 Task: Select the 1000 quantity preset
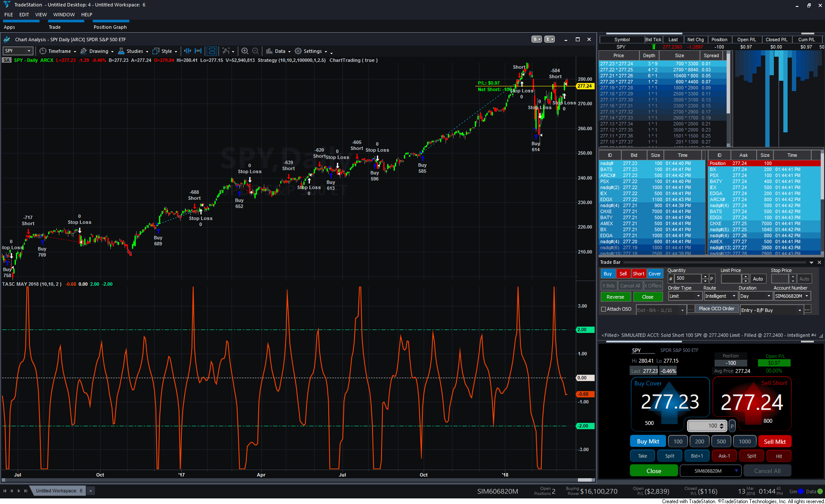click(745, 441)
